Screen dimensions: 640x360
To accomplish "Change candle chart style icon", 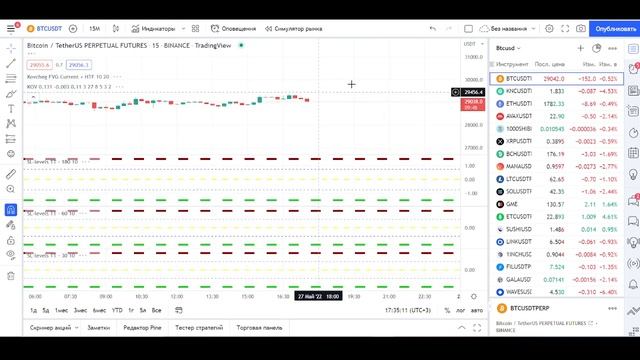I will tap(116, 29).
